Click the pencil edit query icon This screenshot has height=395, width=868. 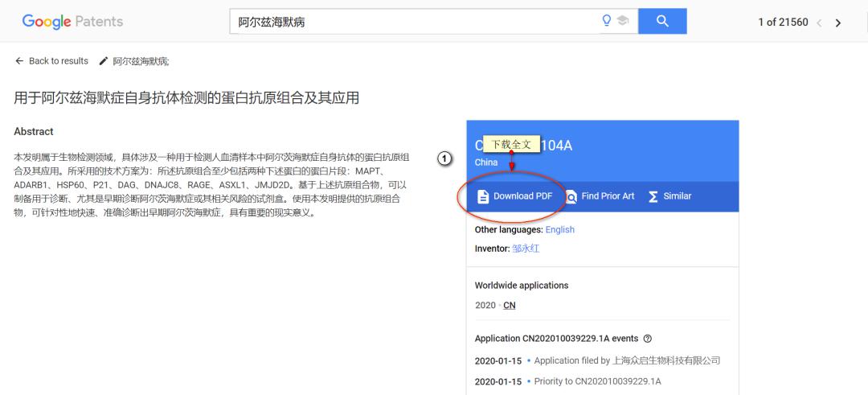point(103,61)
